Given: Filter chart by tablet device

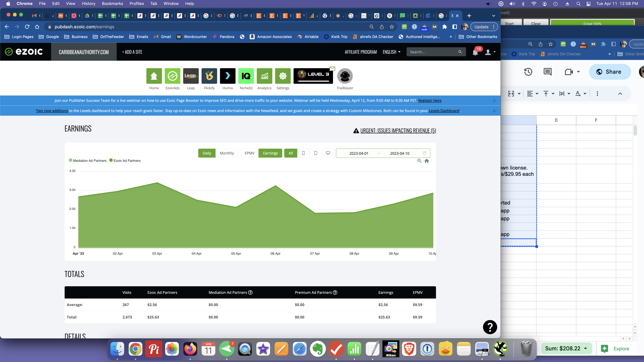Looking at the screenshot, I should (316, 153).
